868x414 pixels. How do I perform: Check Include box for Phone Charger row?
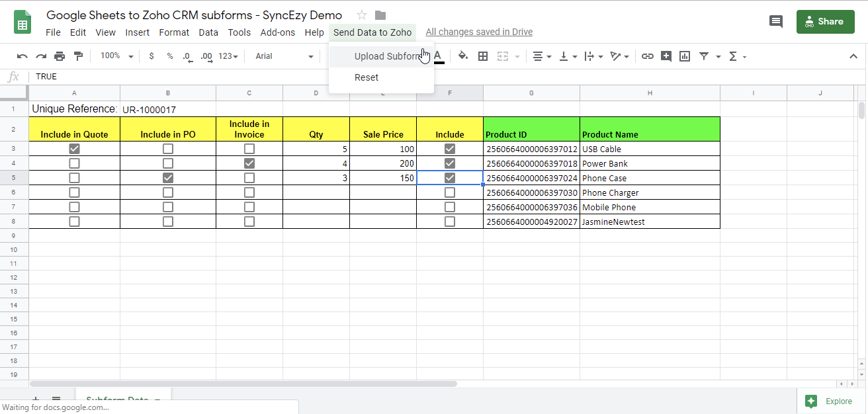450,192
